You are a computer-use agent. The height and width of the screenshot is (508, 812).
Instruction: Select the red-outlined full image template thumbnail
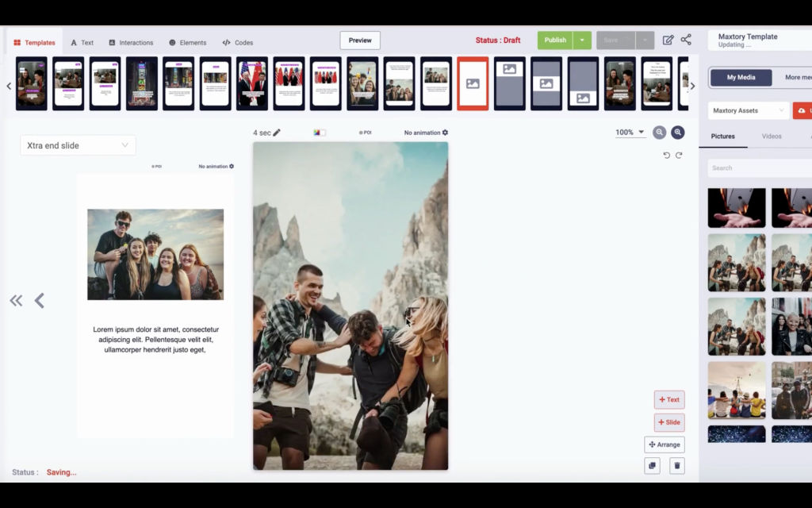click(473, 83)
